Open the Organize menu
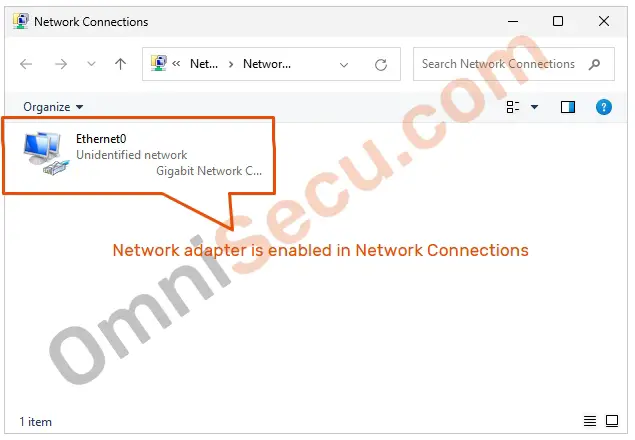The height and width of the screenshot is (440, 635). [x=53, y=107]
